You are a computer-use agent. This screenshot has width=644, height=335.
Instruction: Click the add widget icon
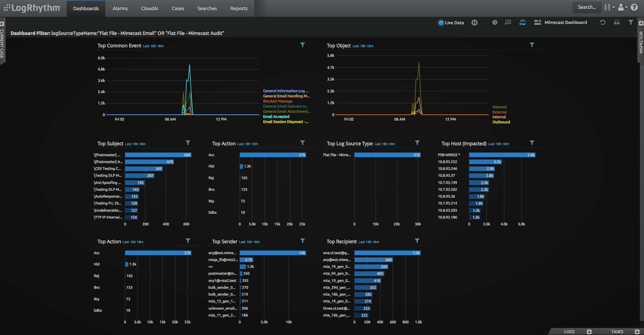point(508,23)
